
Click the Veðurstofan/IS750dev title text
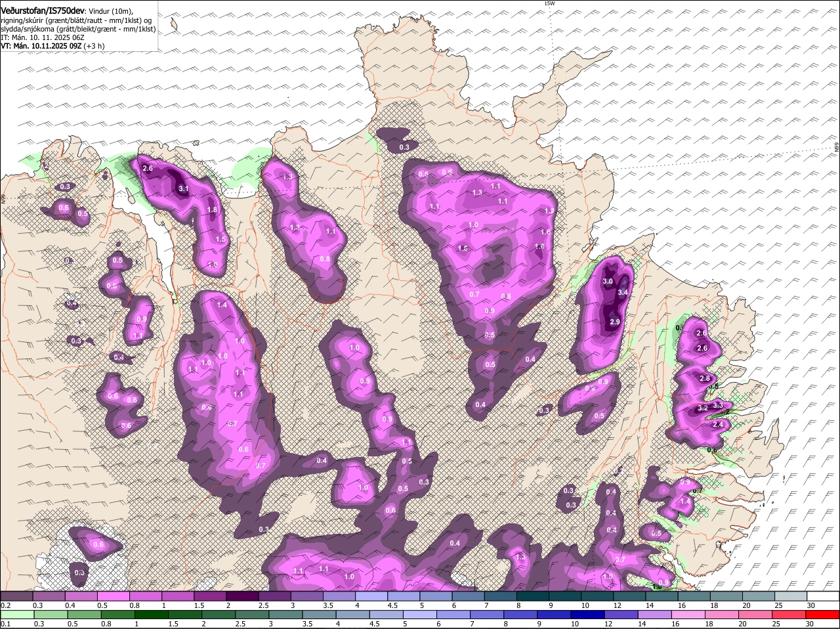(43, 11)
